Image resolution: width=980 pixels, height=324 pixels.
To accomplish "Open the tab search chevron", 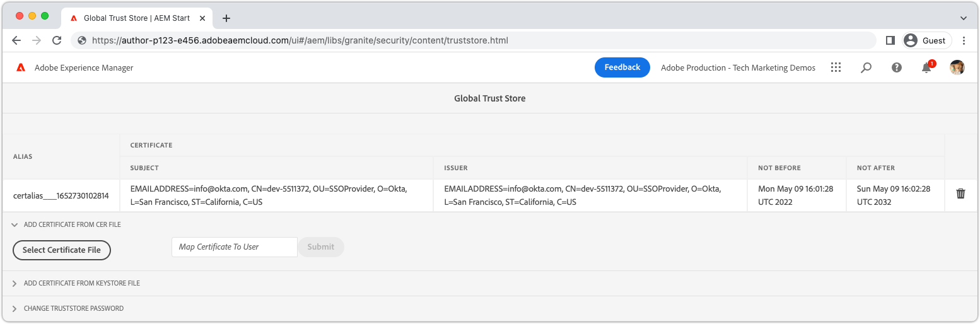I will pyautogui.click(x=963, y=18).
